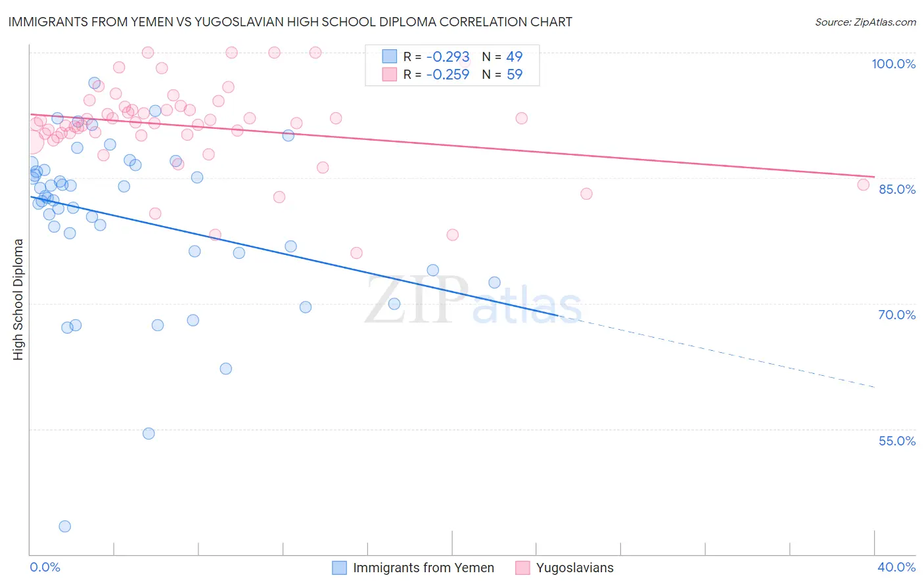Select the Immigrants from Yemen legend label
The height and width of the screenshot is (586, 924).
(x=423, y=568)
